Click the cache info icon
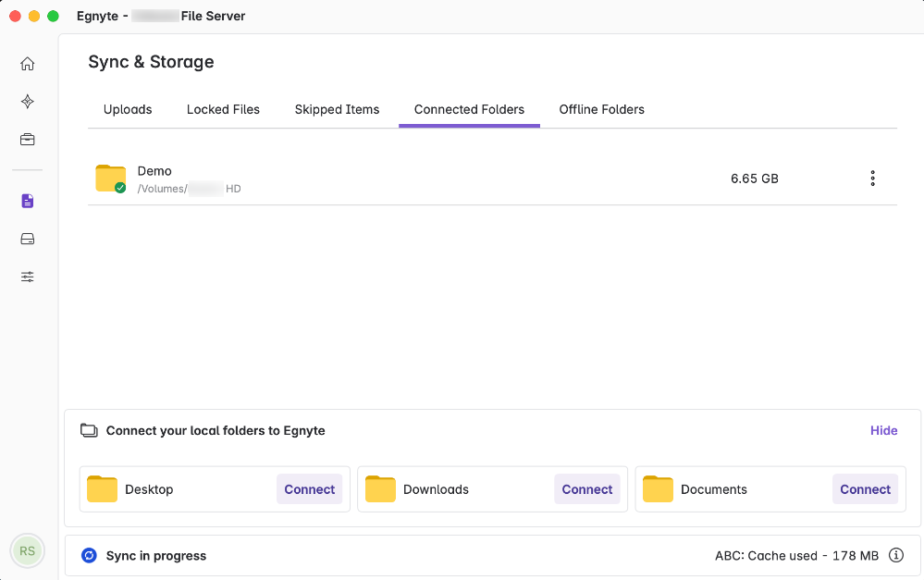Image resolution: width=924 pixels, height=580 pixels. (x=895, y=555)
